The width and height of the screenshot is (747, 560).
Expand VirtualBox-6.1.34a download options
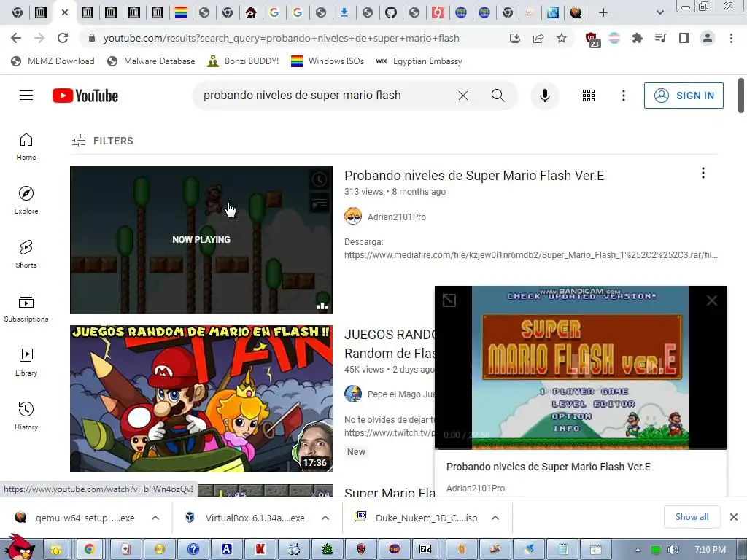(325, 518)
